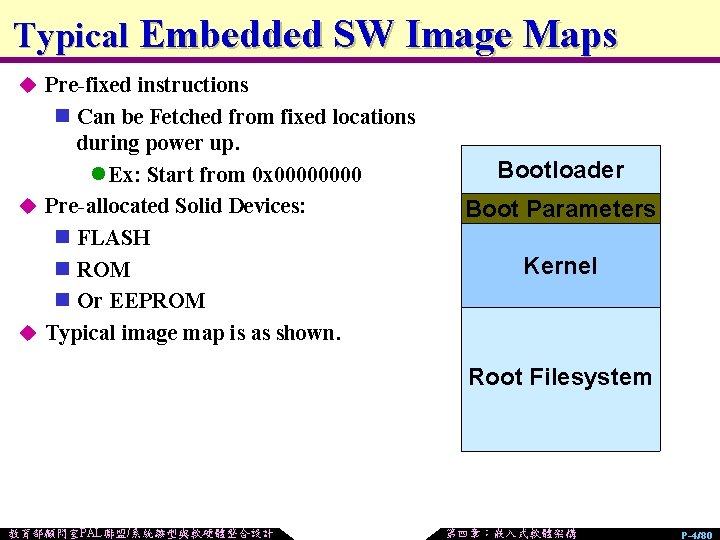Screen dimensions: 720x540
Task: Click the green circle bullet before 'Ex:'
Action: tap(98, 174)
